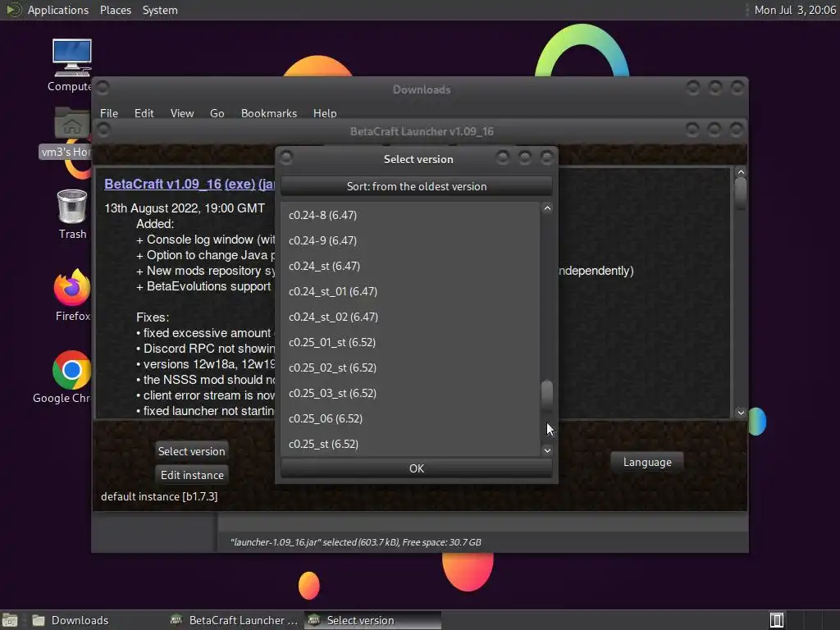Screen dimensions: 840x630
Task: Select version c0.25_06 (6.52)
Action: click(410, 418)
